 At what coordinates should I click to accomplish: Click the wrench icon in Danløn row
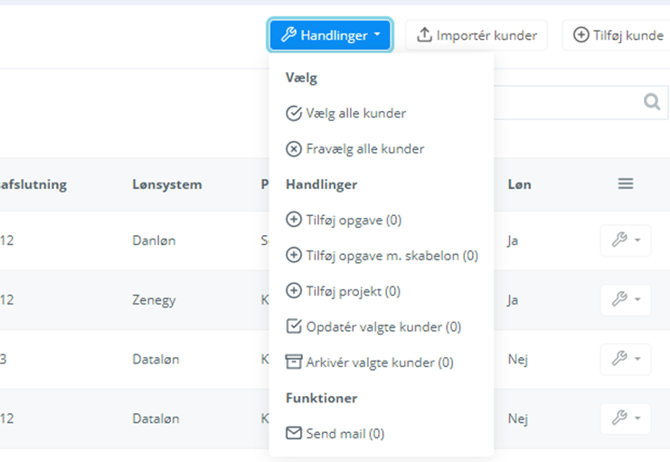(x=625, y=240)
